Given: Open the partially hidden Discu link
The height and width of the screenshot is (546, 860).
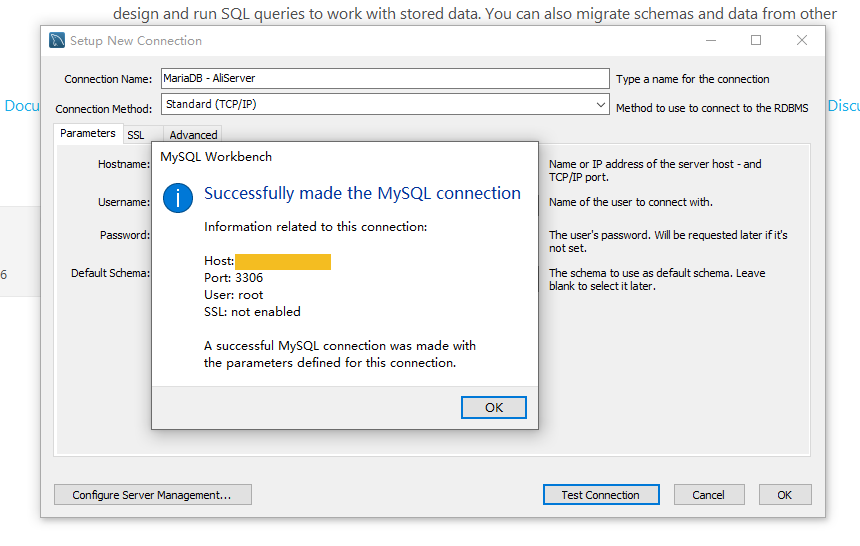Looking at the screenshot, I should (x=843, y=106).
